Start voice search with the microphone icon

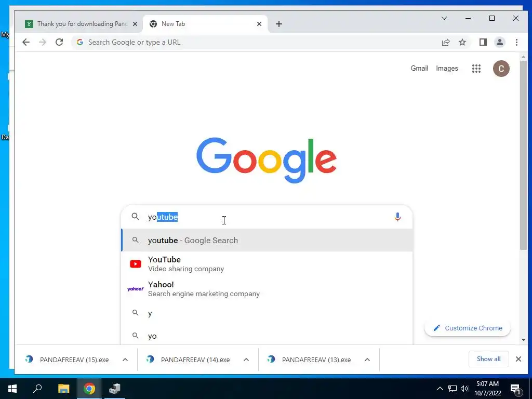click(x=397, y=217)
